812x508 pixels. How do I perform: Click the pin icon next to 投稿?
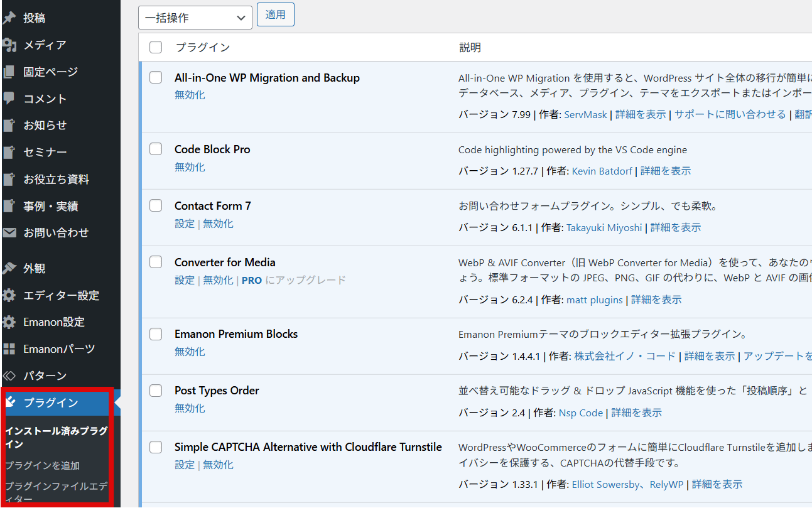(x=9, y=18)
